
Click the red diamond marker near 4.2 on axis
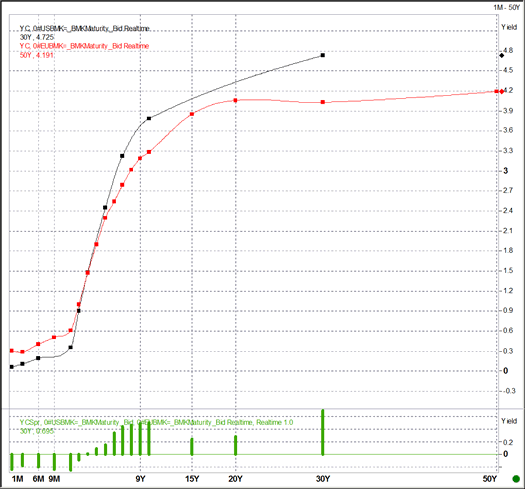click(502, 91)
